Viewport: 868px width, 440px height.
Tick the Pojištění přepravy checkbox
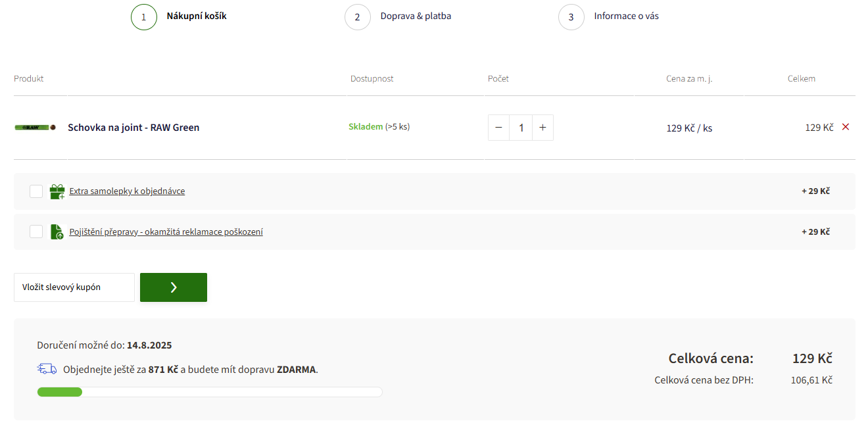36,232
